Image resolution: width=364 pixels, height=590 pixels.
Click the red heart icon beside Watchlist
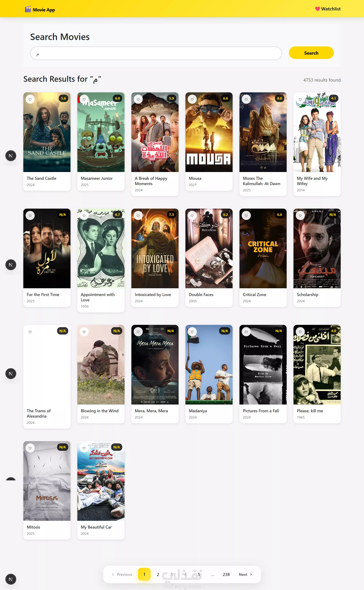(x=318, y=9)
